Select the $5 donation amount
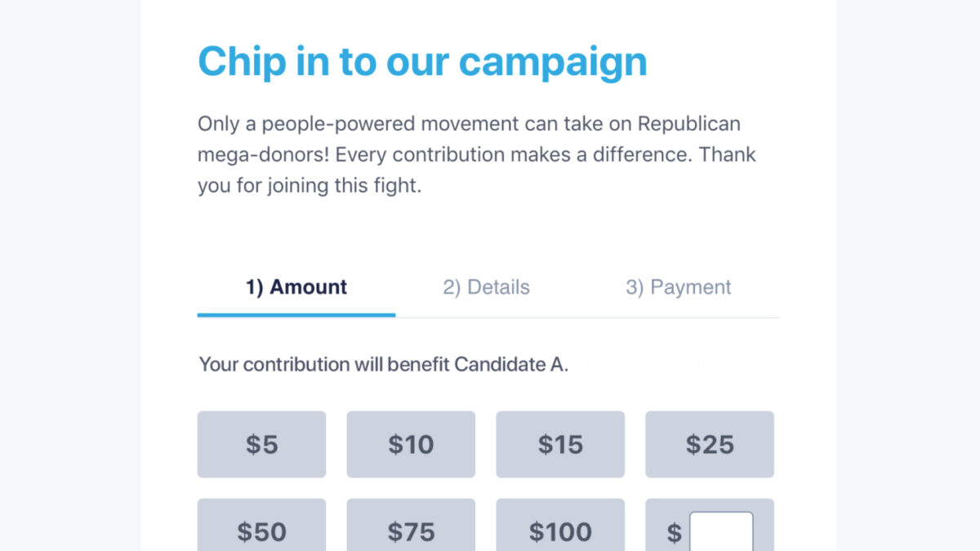 (x=261, y=444)
